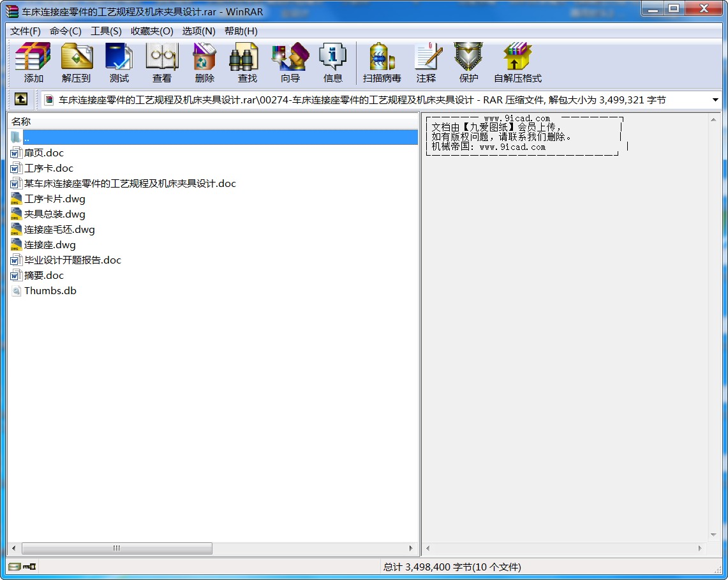Image resolution: width=728 pixels, height=580 pixels.
Task: Select 毕业设计开题报告.doc in file list
Action: click(72, 260)
